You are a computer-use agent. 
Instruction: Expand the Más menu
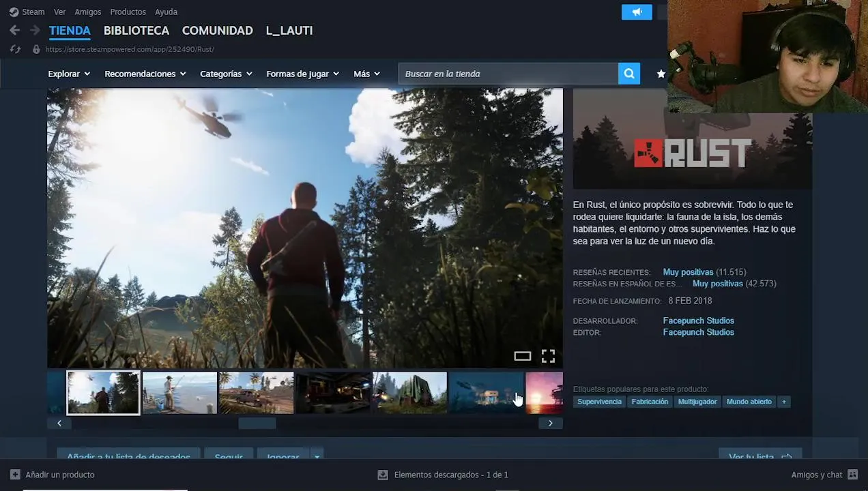tap(366, 74)
